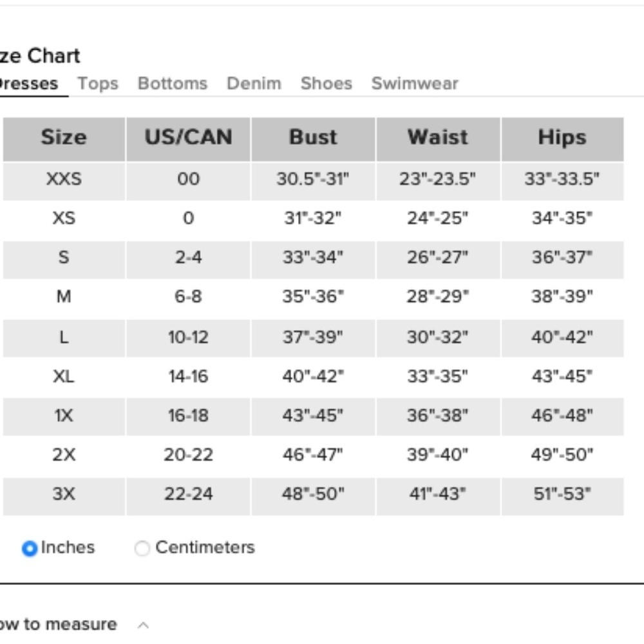Screen dimensions: 644x644
Task: Switch units to Centimeters radio button
Action: click(142, 549)
